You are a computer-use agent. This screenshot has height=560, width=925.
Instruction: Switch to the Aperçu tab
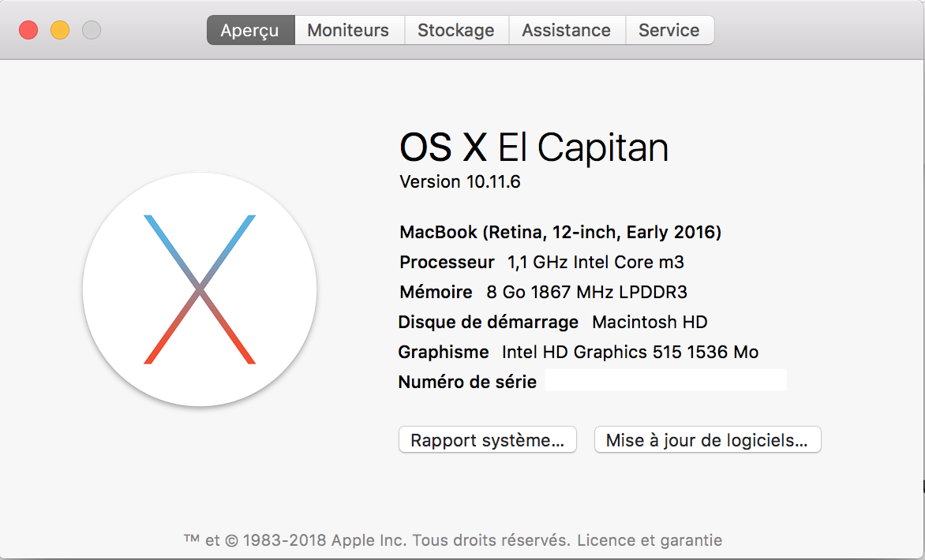point(250,31)
